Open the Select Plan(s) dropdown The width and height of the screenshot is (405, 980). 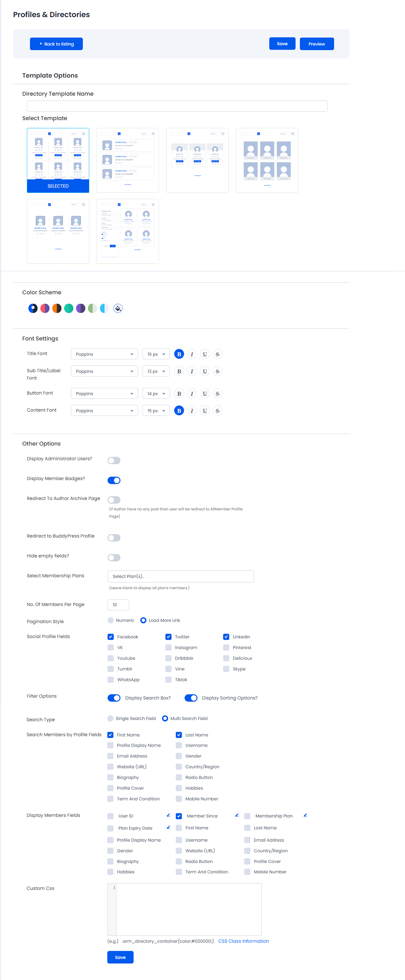180,576
